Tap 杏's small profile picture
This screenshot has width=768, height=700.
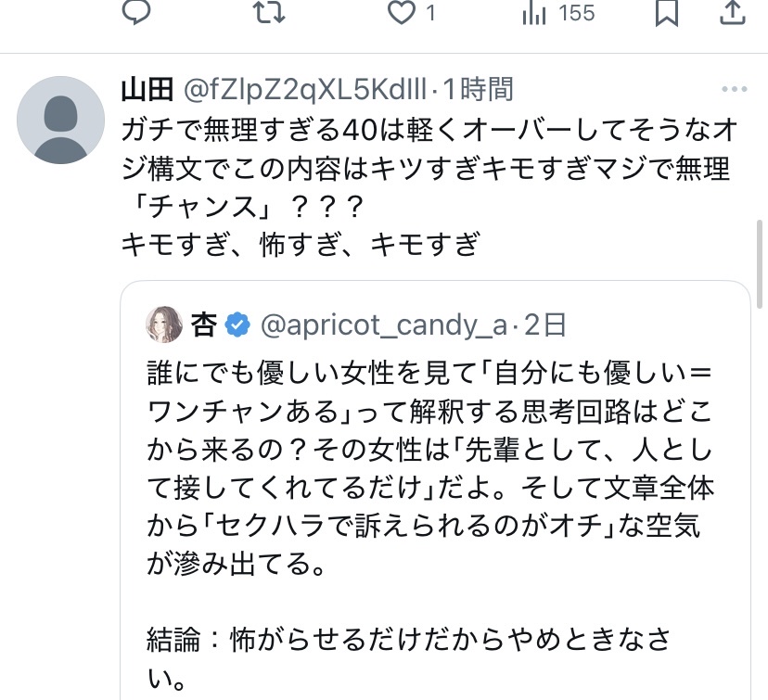pos(164,325)
